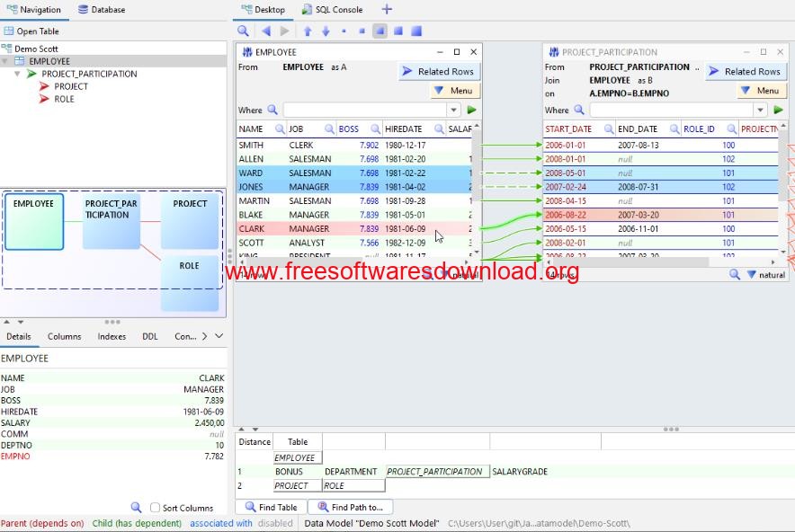Open the Where dropdown in EMPLOYEE window
The image size is (795, 532).
[453, 110]
